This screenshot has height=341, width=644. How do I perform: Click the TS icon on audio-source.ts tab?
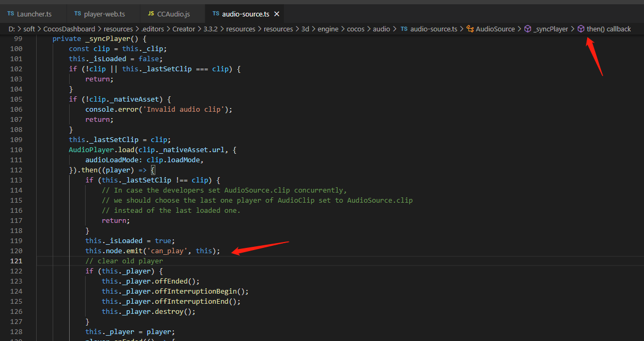[216, 13]
